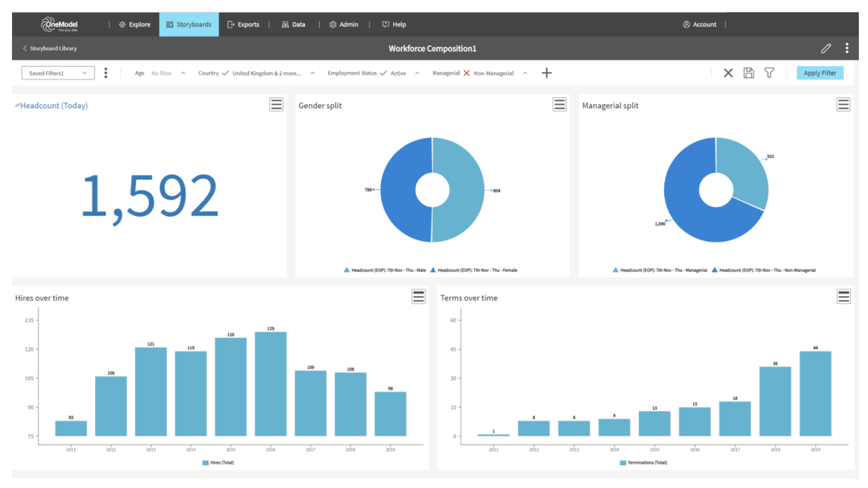868x488 pixels.
Task: Click the Male segment of Gender donut
Action: 466,190
